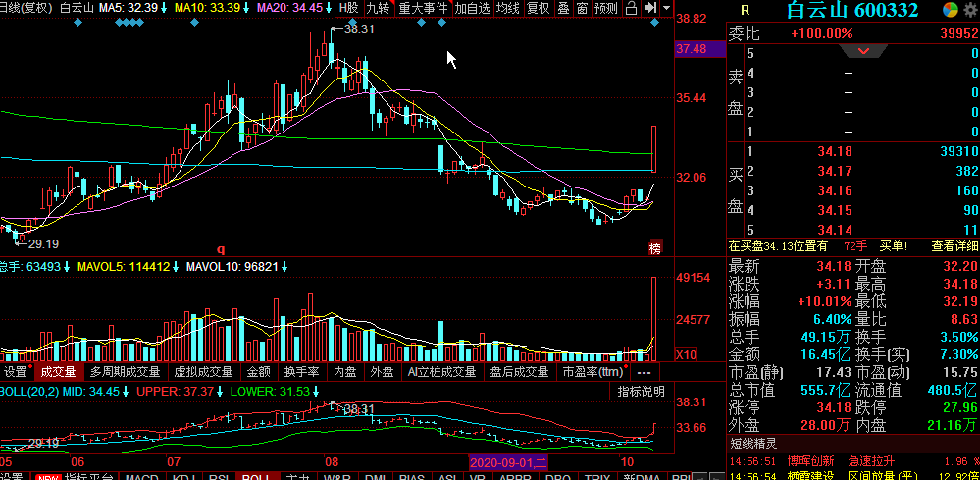Open the toolbar overflow dropdown arrow

[x=666, y=8]
